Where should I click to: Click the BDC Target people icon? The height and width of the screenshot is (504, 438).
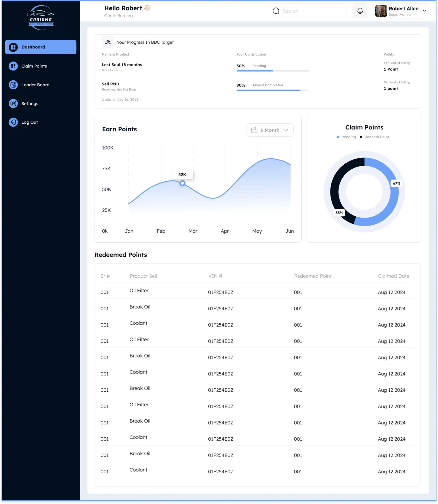click(x=108, y=42)
